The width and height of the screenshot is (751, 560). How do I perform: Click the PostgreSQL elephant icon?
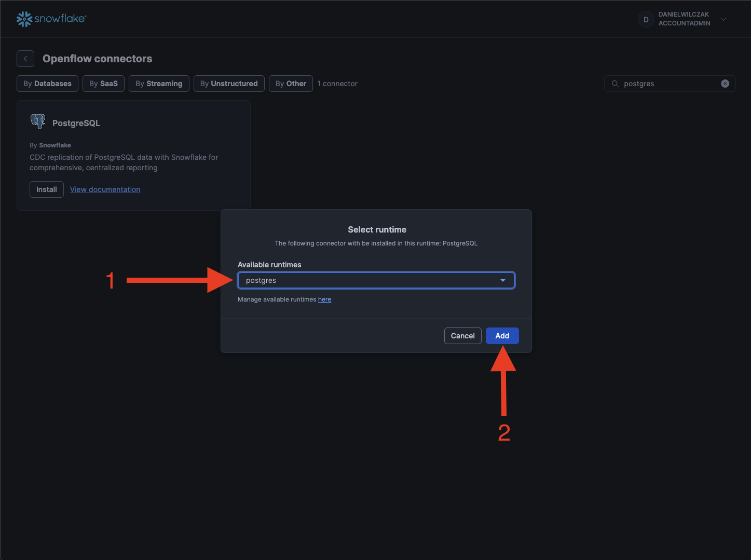tap(38, 121)
